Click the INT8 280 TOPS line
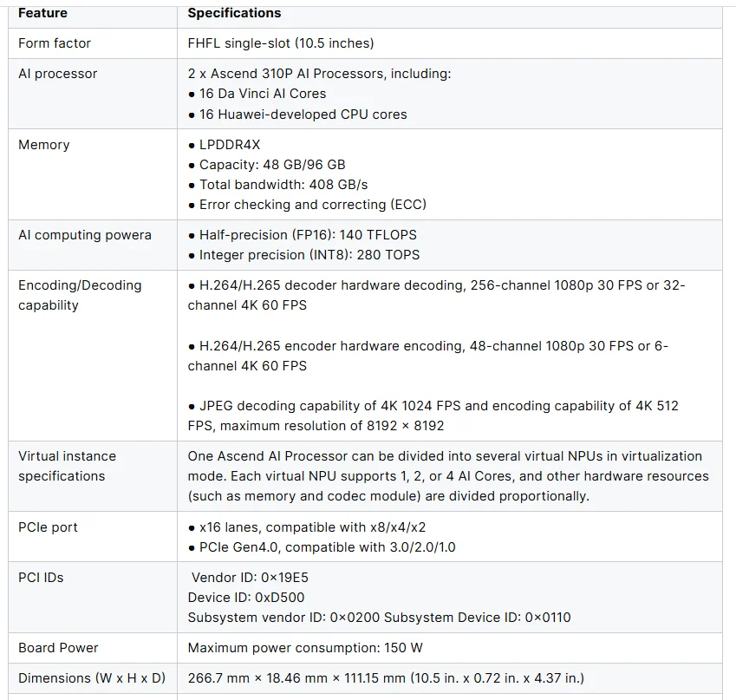736x700 pixels. tap(303, 255)
